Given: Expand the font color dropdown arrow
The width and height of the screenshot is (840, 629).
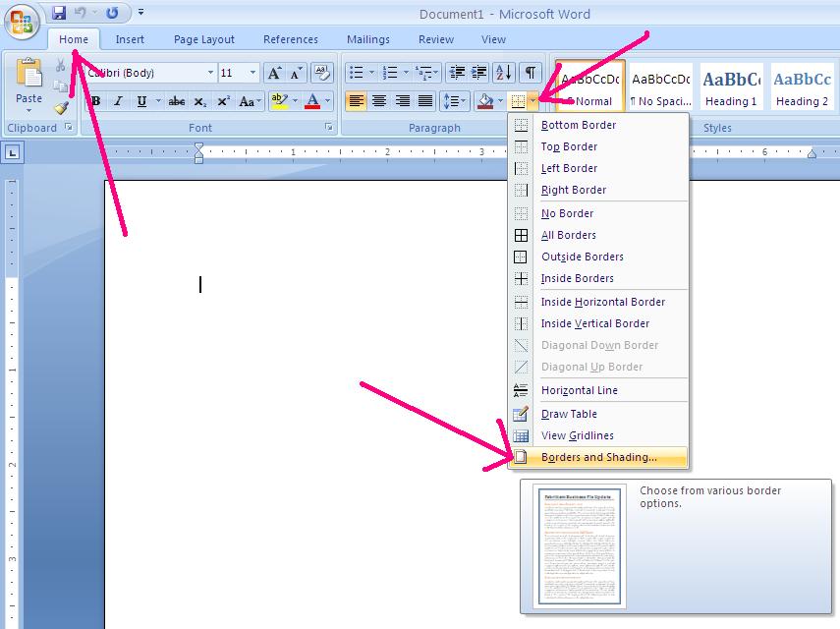Looking at the screenshot, I should coord(326,101).
